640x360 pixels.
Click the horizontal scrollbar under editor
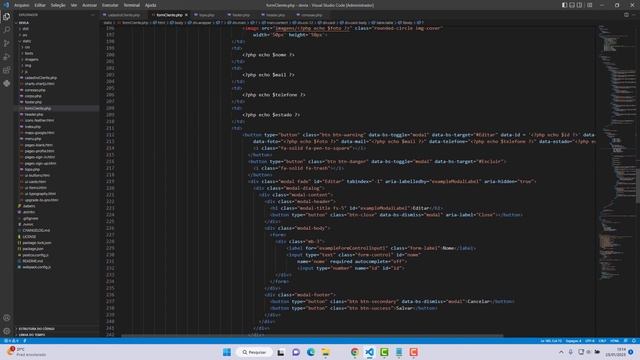click(312, 336)
